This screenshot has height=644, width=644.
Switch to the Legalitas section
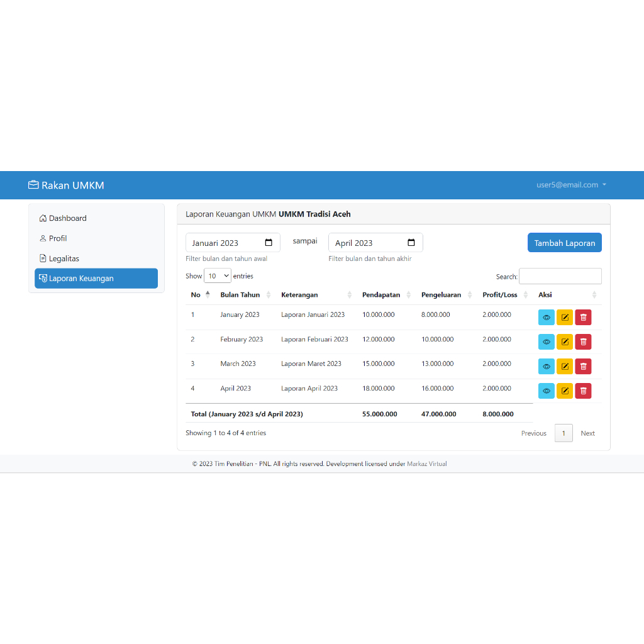click(x=64, y=258)
